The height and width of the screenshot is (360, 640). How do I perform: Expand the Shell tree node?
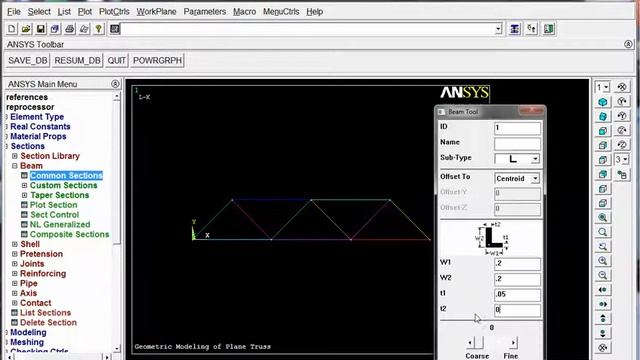15,244
